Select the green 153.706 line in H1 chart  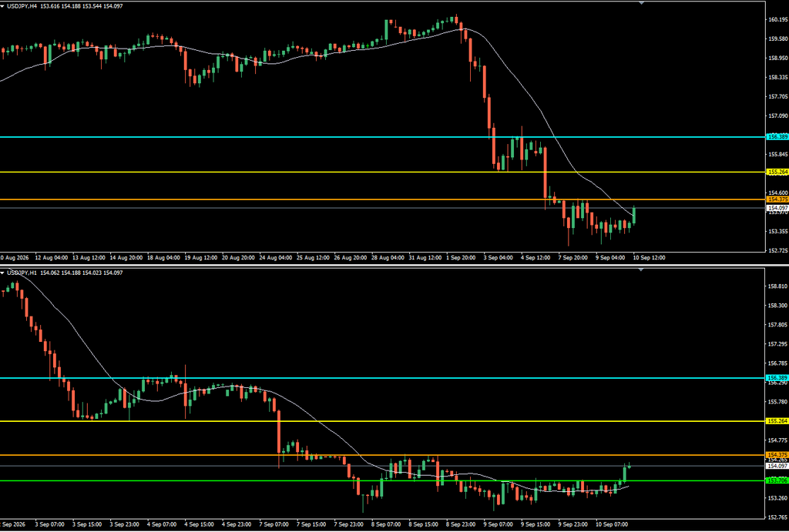(x=382, y=480)
